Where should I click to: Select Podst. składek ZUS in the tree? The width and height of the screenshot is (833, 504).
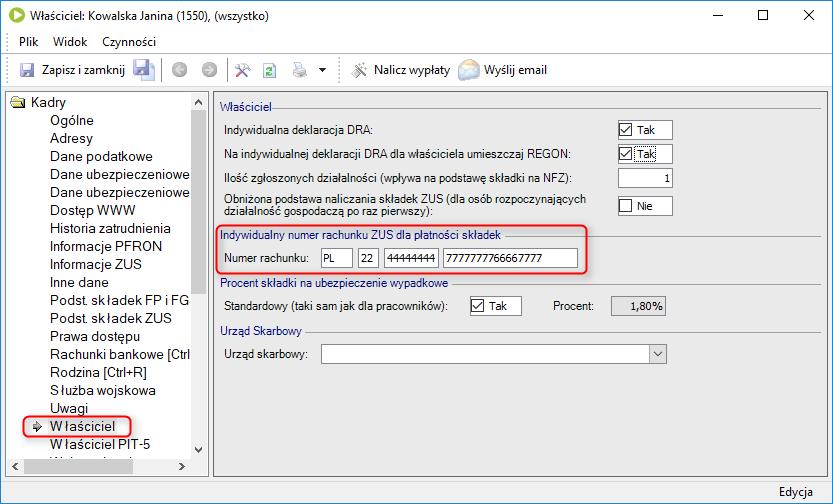[x=110, y=319]
